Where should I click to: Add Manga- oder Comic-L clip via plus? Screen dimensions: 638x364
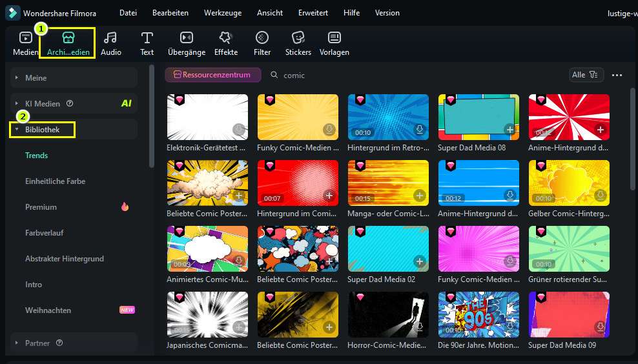[x=420, y=196]
